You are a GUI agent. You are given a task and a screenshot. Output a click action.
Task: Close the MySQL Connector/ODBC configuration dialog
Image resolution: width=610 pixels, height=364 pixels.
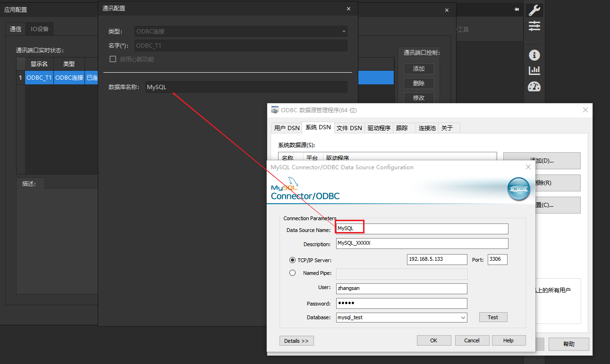point(528,167)
